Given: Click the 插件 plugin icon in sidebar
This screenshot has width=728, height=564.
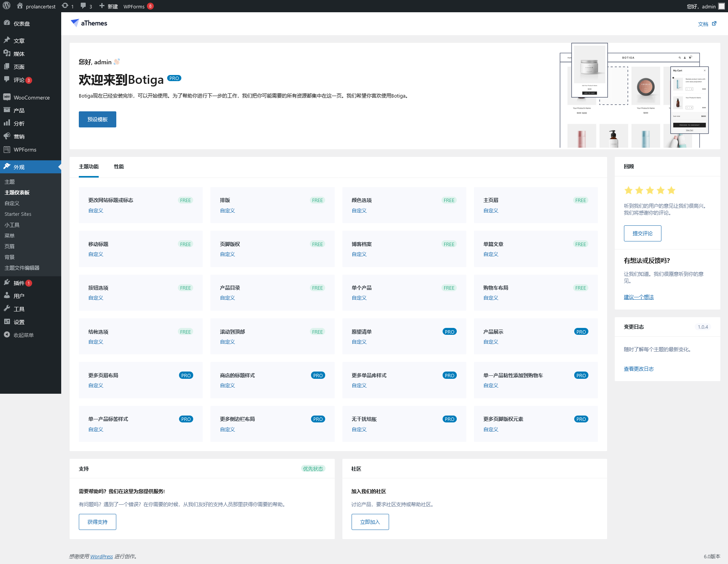Looking at the screenshot, I should click(7, 282).
